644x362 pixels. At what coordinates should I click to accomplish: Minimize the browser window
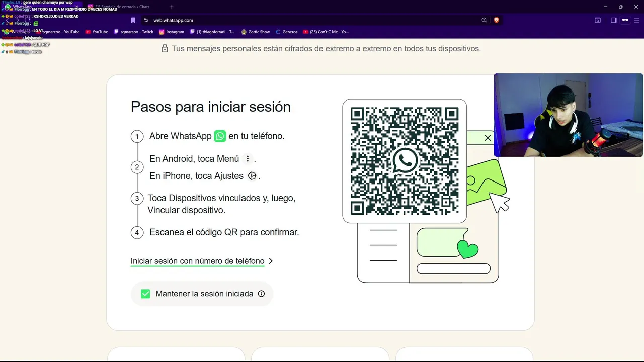606,7
